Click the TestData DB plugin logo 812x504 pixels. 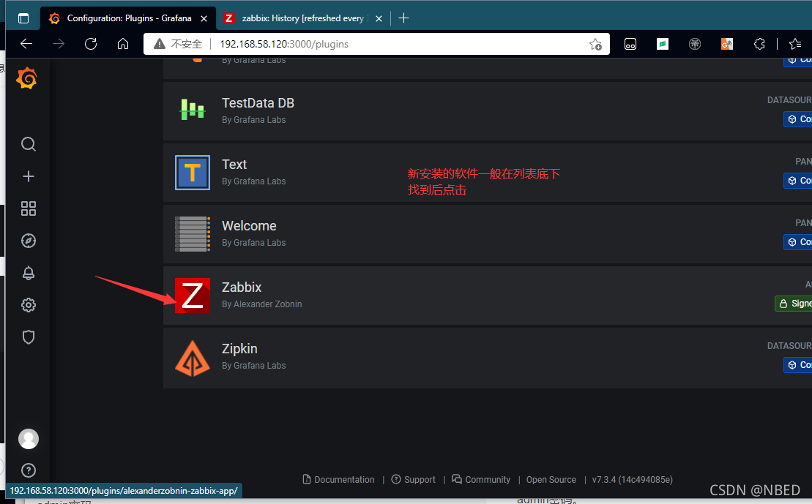[193, 110]
